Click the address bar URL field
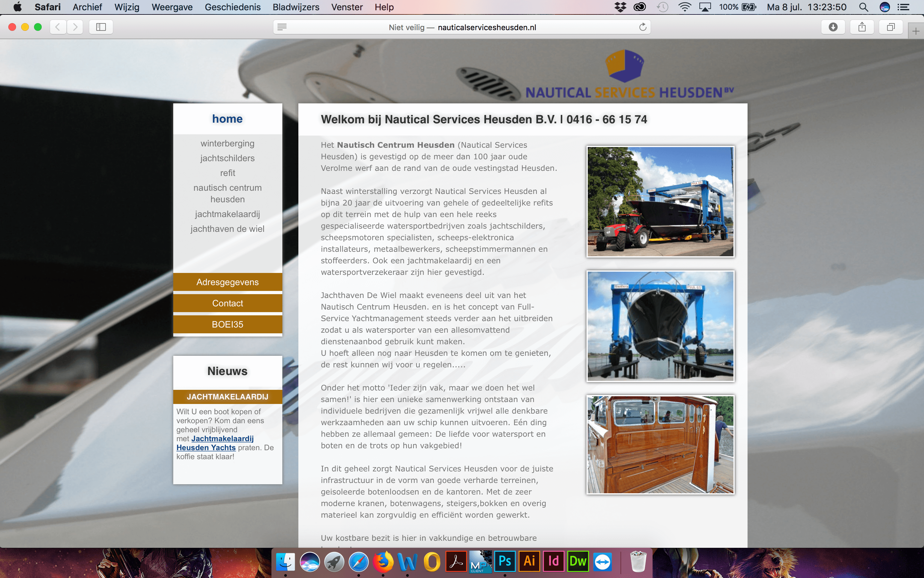Screen dimensions: 924x578 (462, 27)
